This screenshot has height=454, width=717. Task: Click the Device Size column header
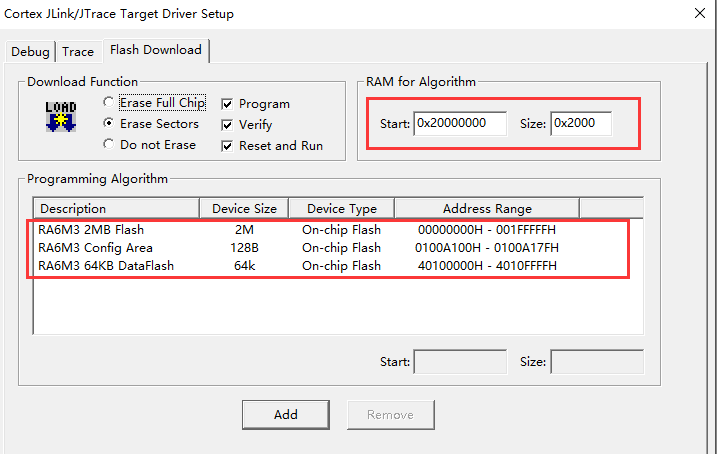244,208
